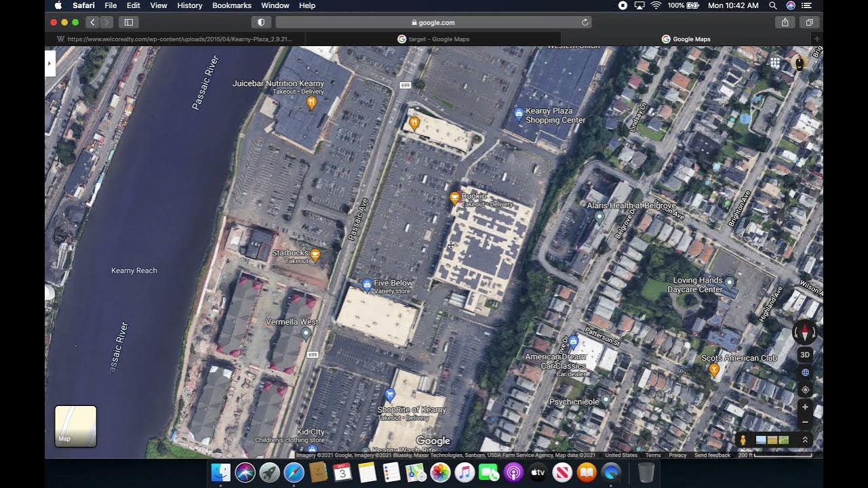Open the Apple menu

[x=58, y=5]
